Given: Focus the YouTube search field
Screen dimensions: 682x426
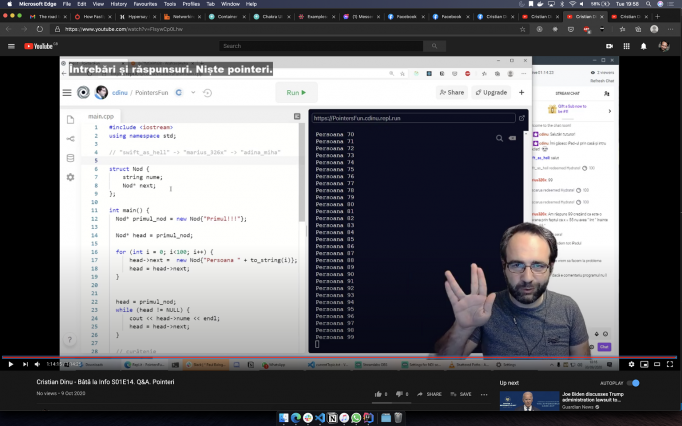Looking at the screenshot, I should [x=321, y=46].
